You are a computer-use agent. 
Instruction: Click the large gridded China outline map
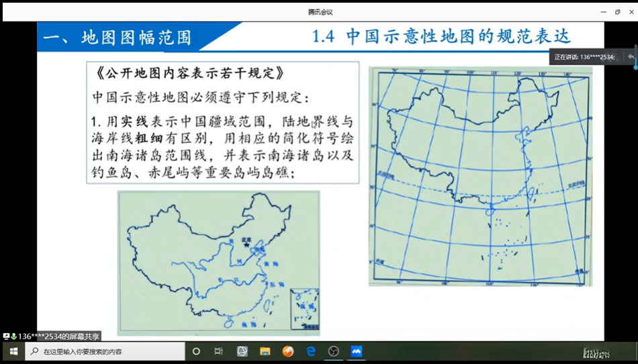pyautogui.click(x=480, y=177)
